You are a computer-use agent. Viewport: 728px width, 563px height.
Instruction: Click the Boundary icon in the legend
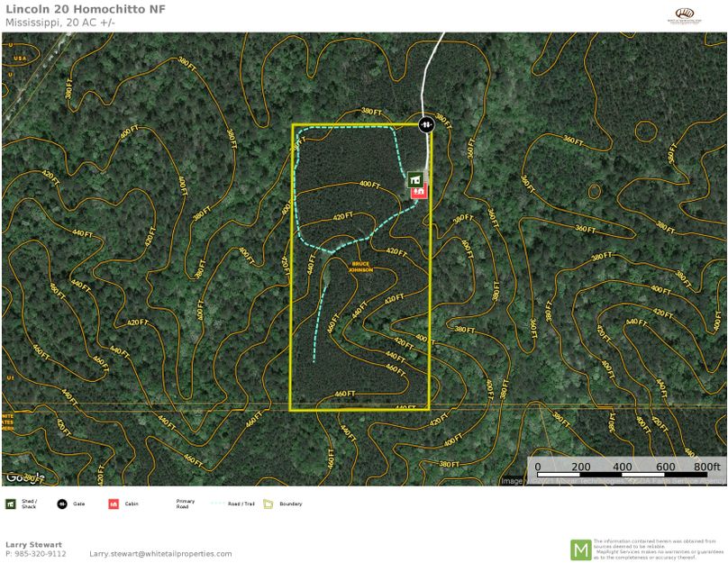pyautogui.click(x=268, y=504)
